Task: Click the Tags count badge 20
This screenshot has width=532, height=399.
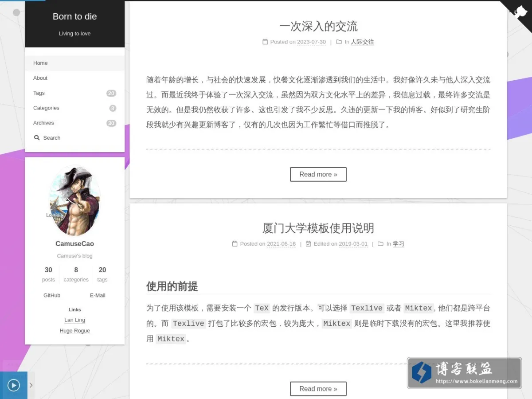Action: [111, 93]
